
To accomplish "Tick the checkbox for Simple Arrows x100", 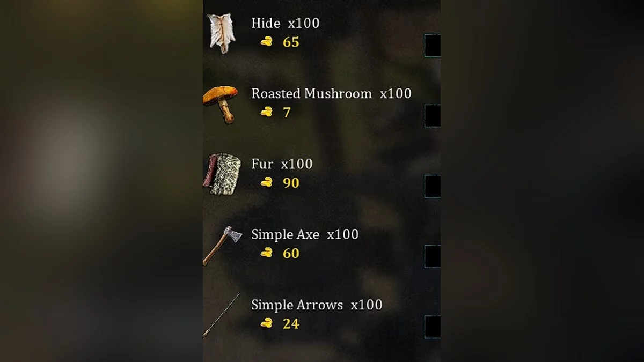I will [433, 327].
